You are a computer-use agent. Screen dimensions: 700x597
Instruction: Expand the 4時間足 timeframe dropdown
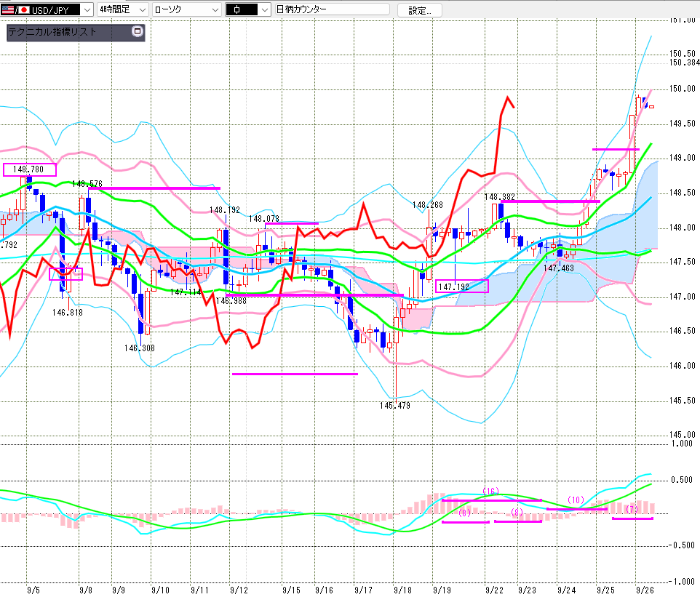click(143, 9)
